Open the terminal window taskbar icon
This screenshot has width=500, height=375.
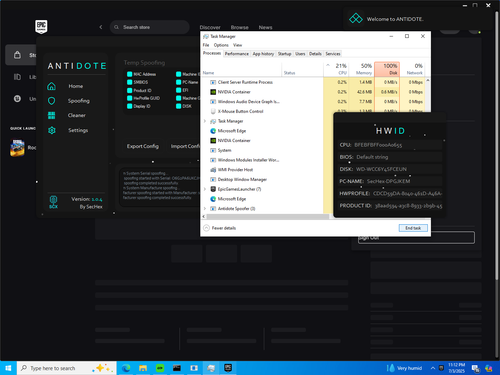(x=177, y=368)
